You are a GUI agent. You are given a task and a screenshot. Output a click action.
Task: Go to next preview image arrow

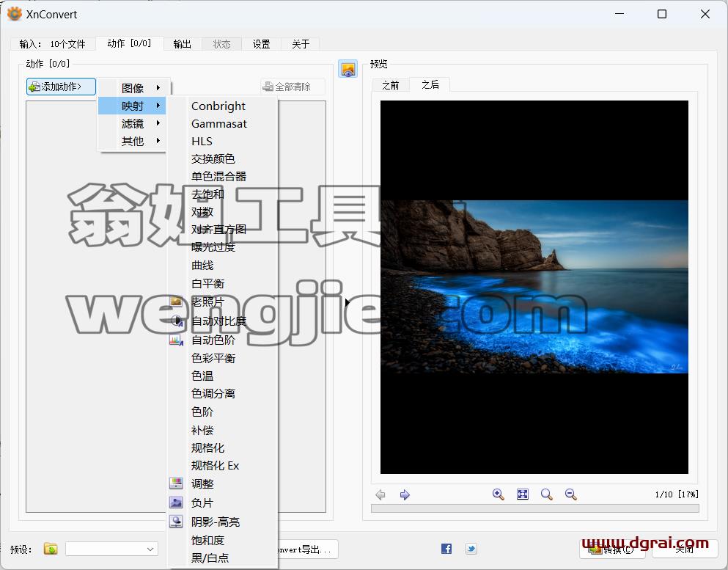coord(405,494)
